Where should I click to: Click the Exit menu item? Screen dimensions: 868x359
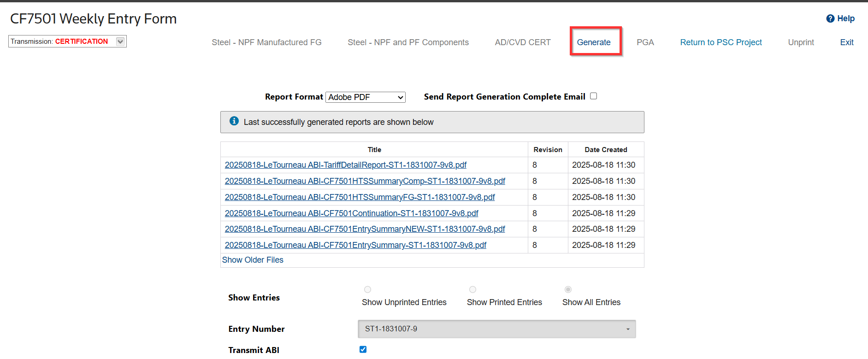pos(847,42)
